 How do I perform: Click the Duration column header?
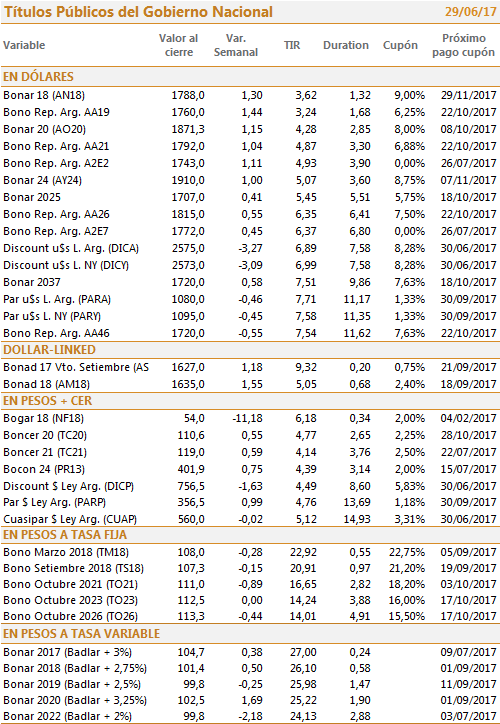pos(346,45)
